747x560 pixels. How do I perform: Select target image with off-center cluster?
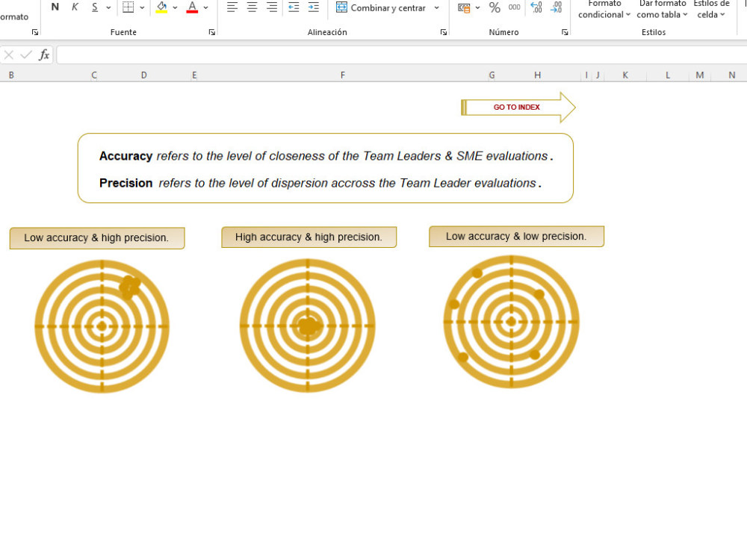pyautogui.click(x=102, y=326)
